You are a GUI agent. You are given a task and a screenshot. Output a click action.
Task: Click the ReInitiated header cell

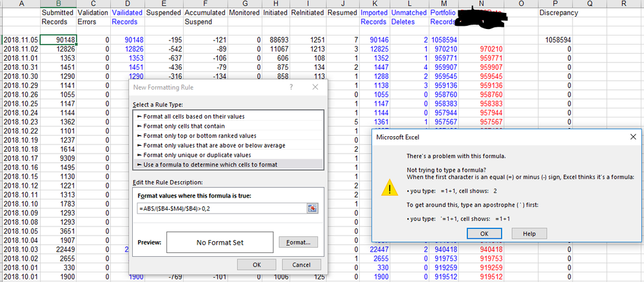coord(307,13)
